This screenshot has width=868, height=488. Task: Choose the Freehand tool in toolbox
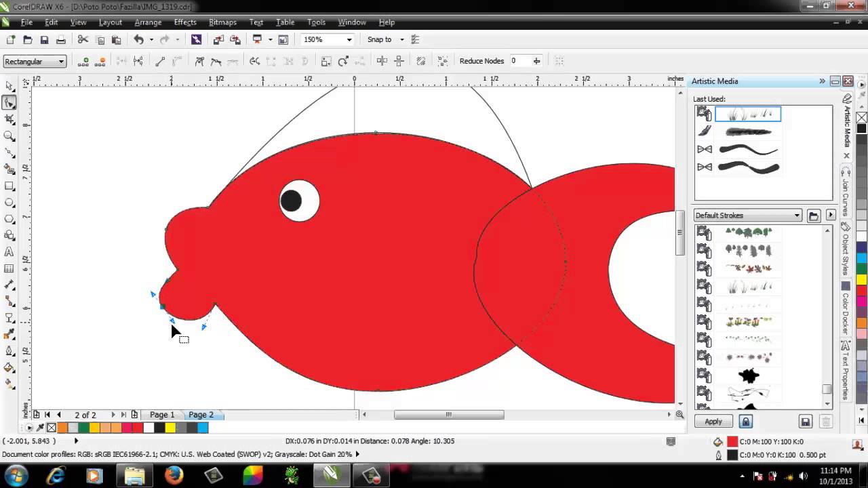coord(9,152)
